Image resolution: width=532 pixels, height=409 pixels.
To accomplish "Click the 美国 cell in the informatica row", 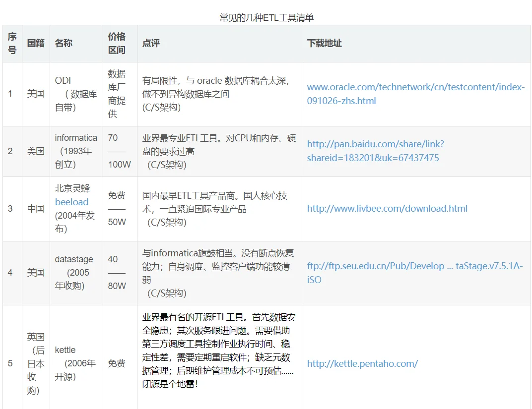I will point(36,151).
